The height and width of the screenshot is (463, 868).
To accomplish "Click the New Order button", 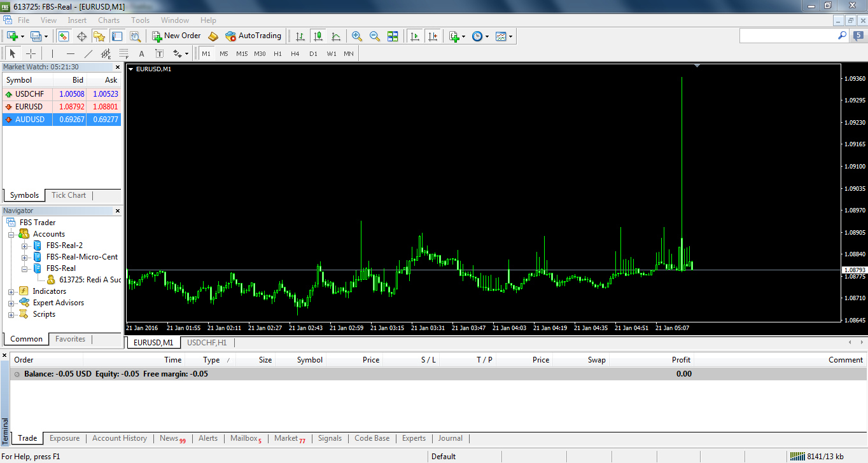I will [176, 36].
